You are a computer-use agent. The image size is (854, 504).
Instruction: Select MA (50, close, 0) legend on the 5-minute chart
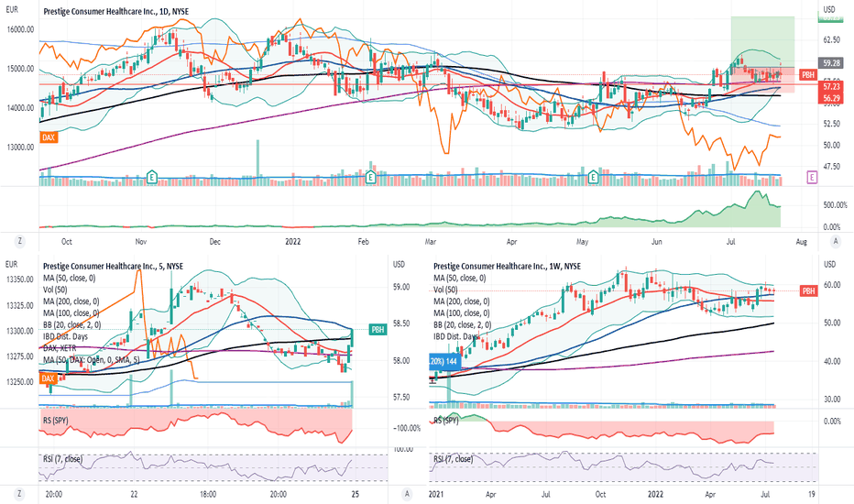[69, 278]
